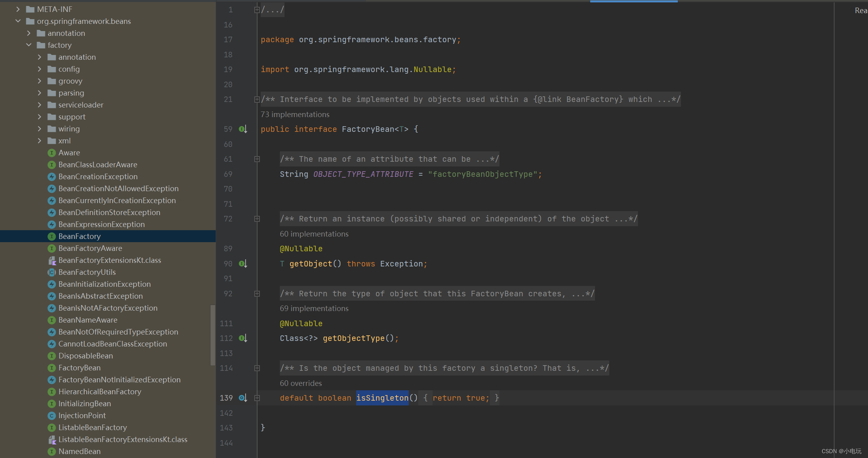Screen dimensions: 868x458
Task: Select BeanIsNotAFactoryException in the tree
Action: coord(108,308)
